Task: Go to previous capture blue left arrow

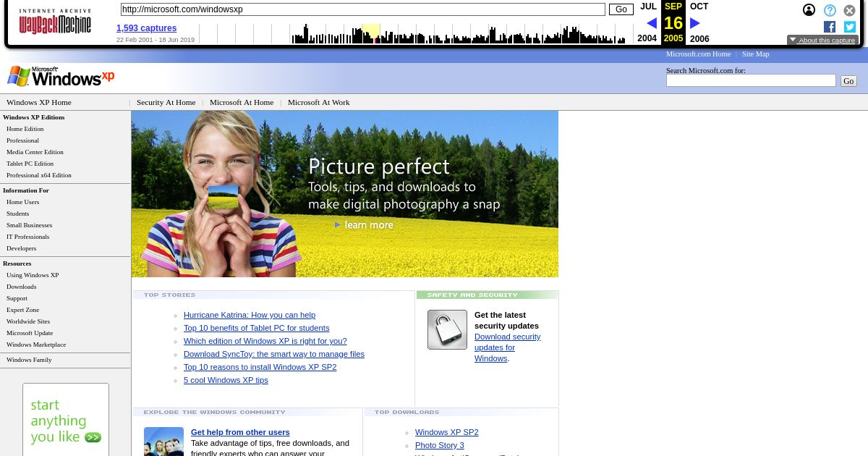Action: tap(652, 23)
